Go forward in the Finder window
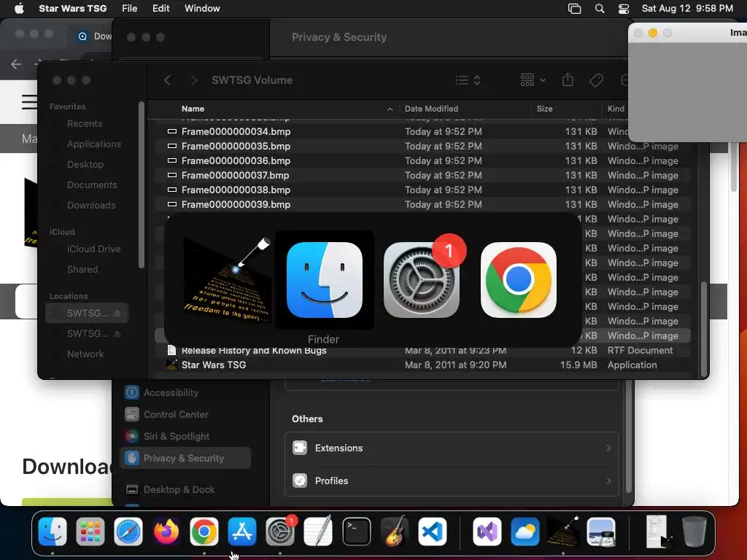 pyautogui.click(x=193, y=80)
